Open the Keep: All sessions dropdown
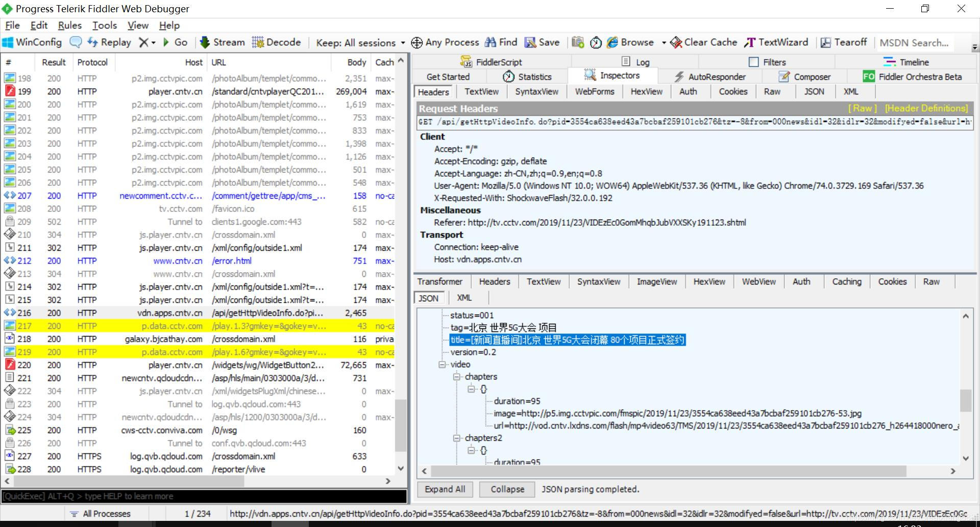The height and width of the screenshot is (527, 980). (x=360, y=43)
